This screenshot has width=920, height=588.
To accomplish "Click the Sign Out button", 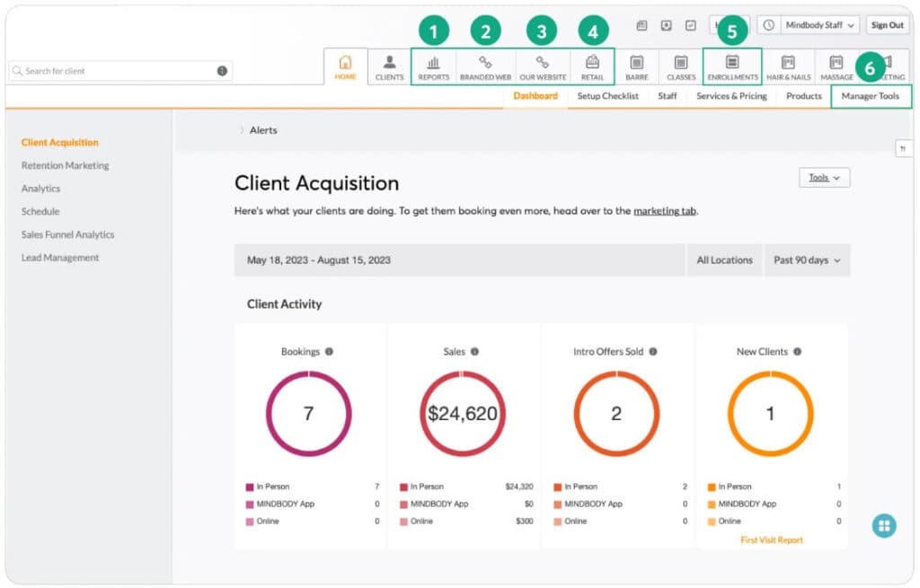I will click(887, 25).
